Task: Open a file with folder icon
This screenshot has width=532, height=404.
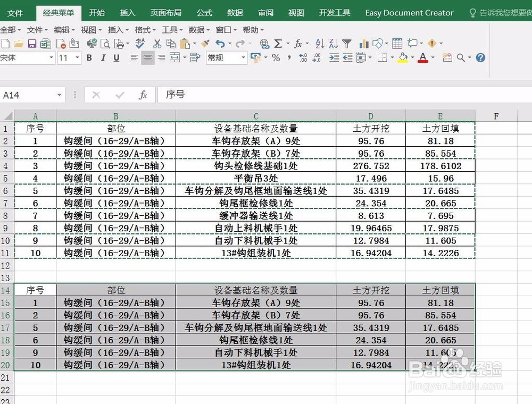Action: [18, 44]
